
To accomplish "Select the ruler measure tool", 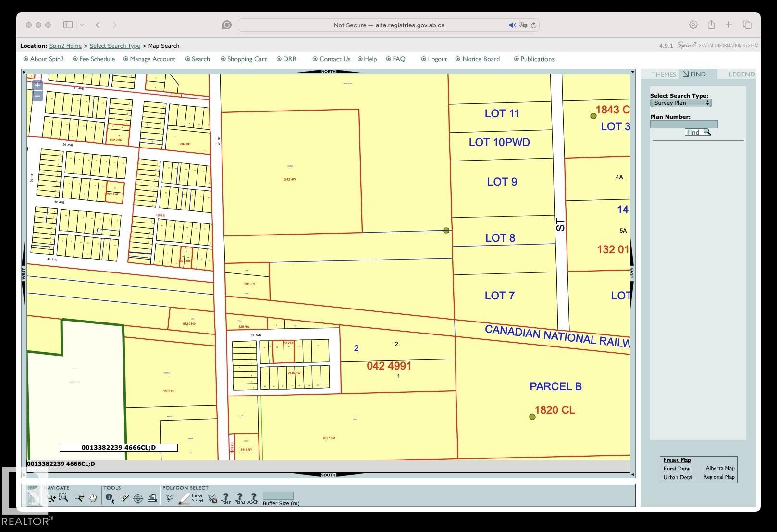I will 124,498.
